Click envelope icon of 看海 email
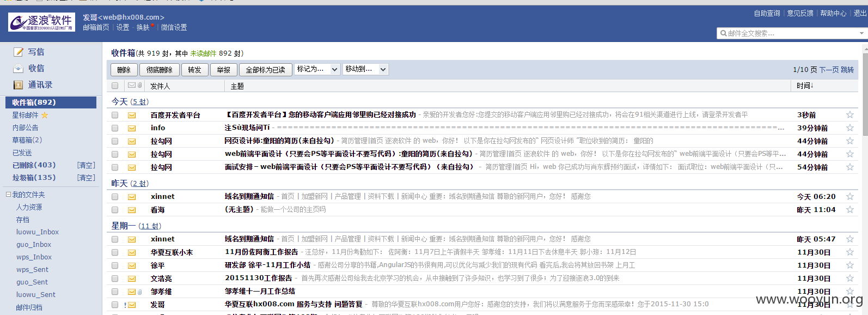 tap(132, 210)
